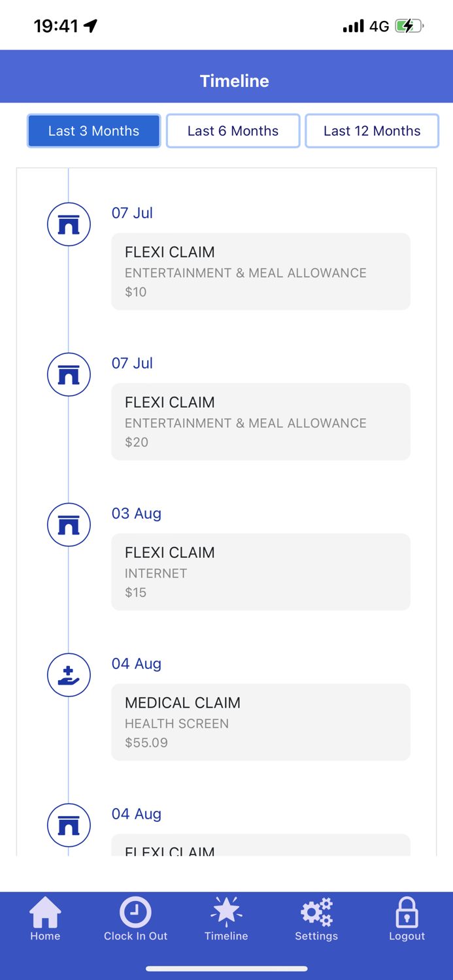This screenshot has height=980, width=453.
Task: Tap the flexi claim icon beside $10 entry
Action: tap(69, 224)
